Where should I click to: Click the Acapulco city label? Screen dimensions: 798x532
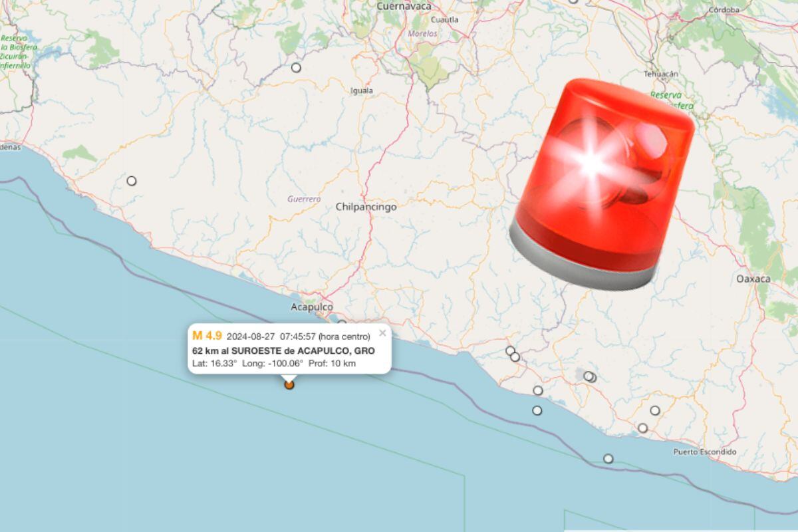312,307
